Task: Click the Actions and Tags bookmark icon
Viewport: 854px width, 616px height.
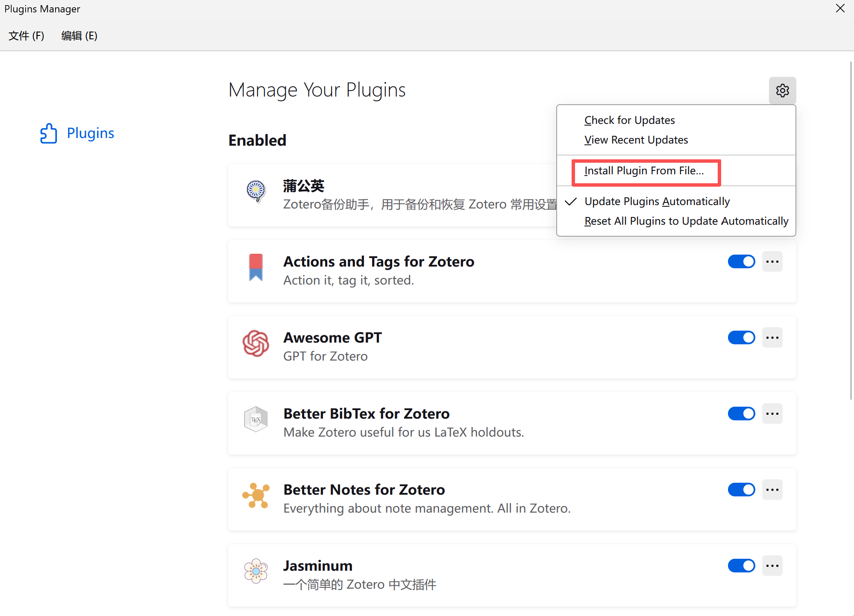Action: (255, 267)
